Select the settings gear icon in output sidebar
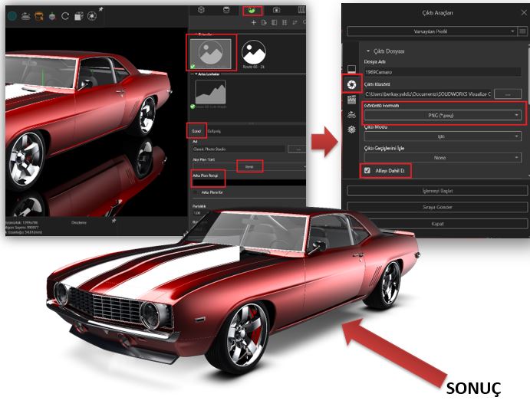The height and width of the screenshot is (420, 530). click(352, 130)
